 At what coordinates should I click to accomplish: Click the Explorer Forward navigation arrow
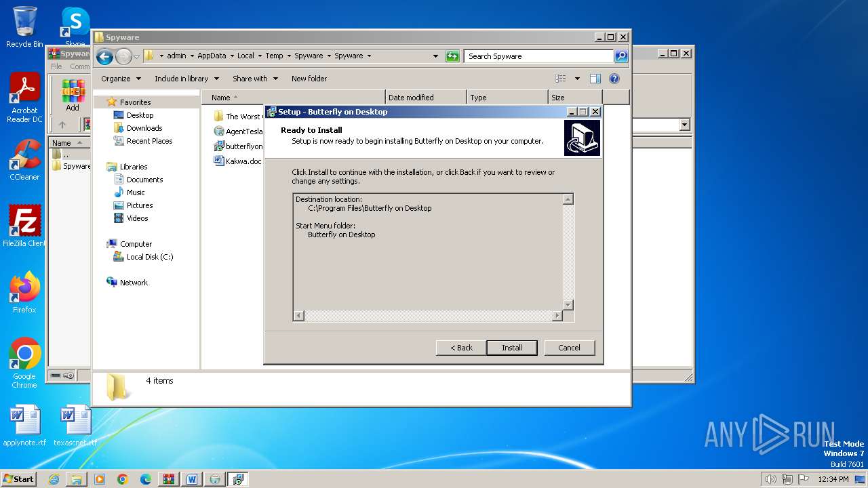pos(123,56)
